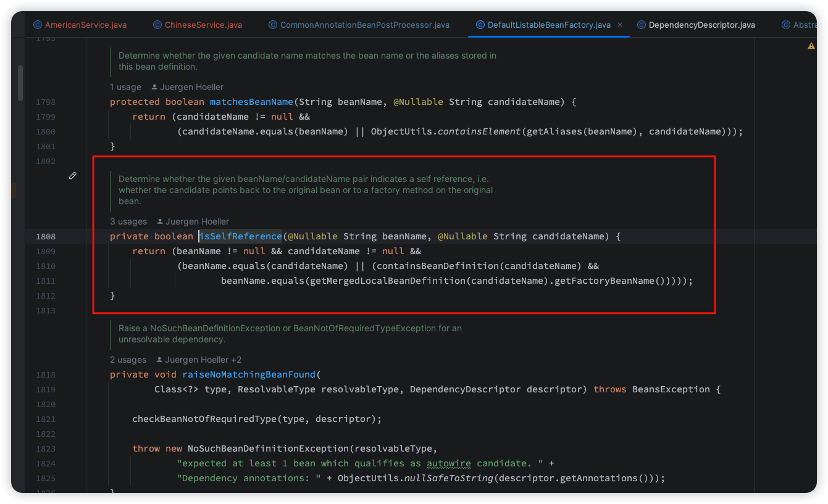Screen dimensions: 828x504
Task: Click the person icon above isSelfReference
Action: coord(161,221)
